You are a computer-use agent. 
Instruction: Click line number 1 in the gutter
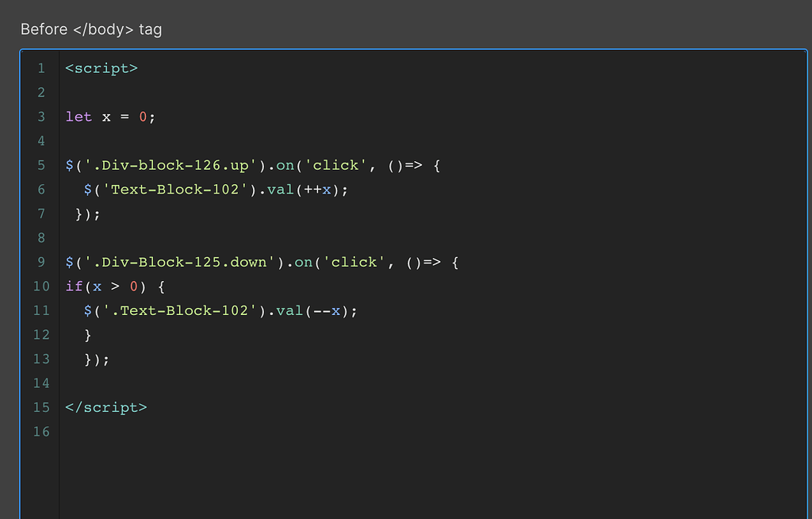click(x=41, y=68)
